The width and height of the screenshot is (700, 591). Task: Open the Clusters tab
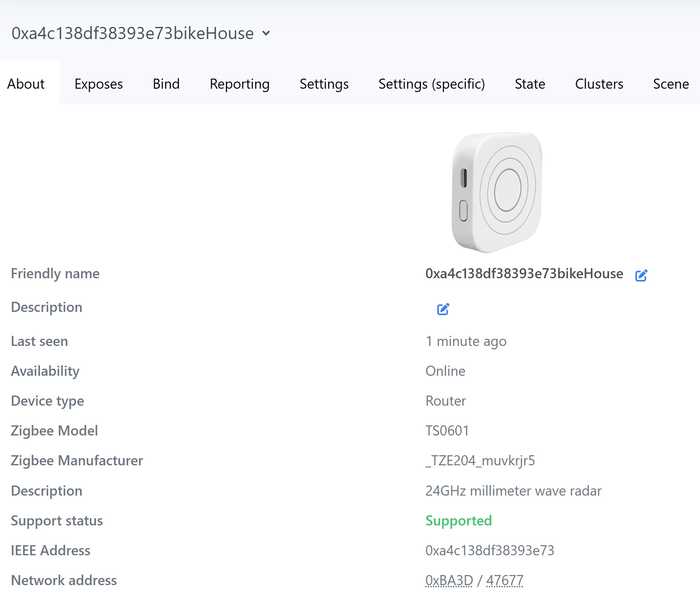point(599,84)
